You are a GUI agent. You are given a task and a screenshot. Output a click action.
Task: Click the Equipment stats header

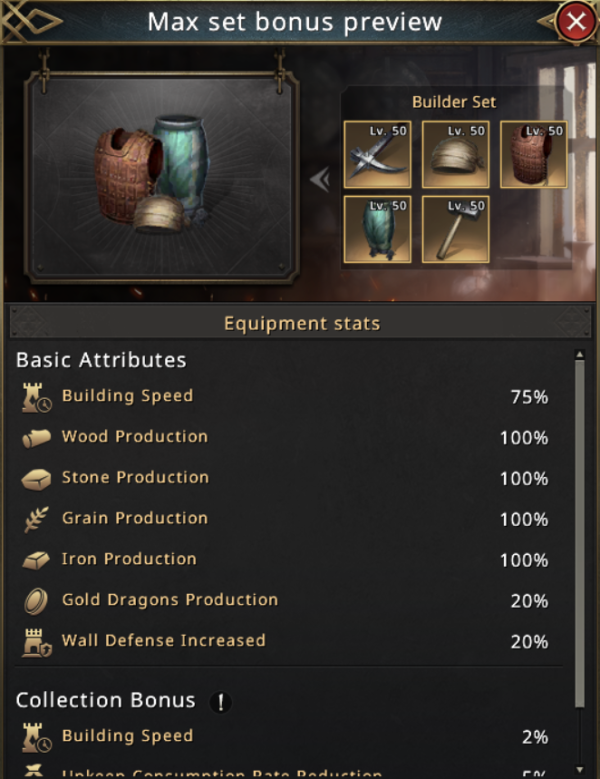300,323
